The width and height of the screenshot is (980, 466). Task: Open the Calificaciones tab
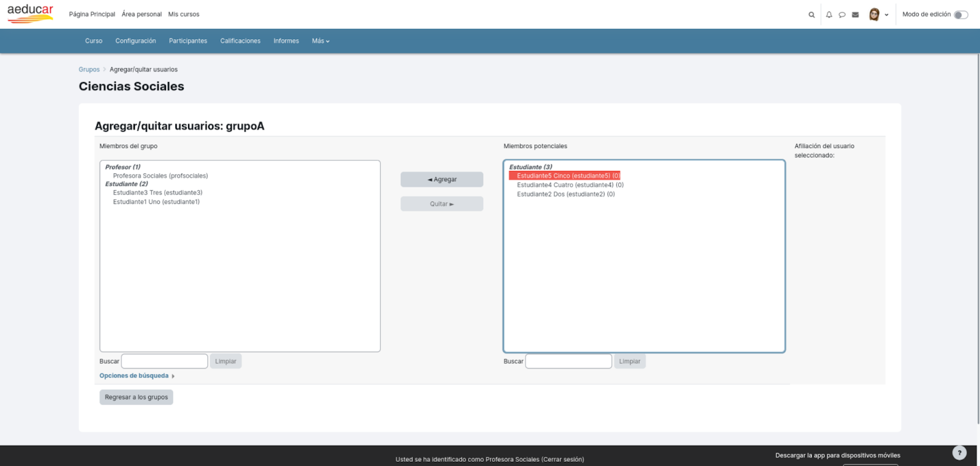[240, 41]
